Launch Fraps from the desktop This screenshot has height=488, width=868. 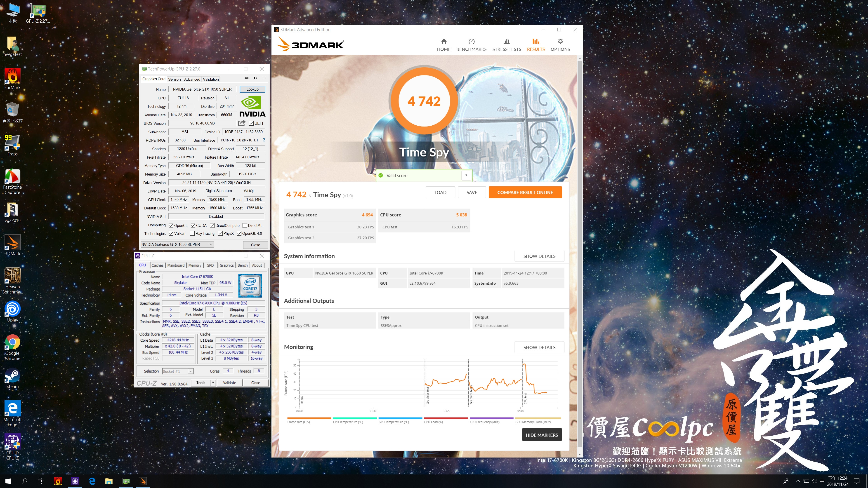[12, 145]
